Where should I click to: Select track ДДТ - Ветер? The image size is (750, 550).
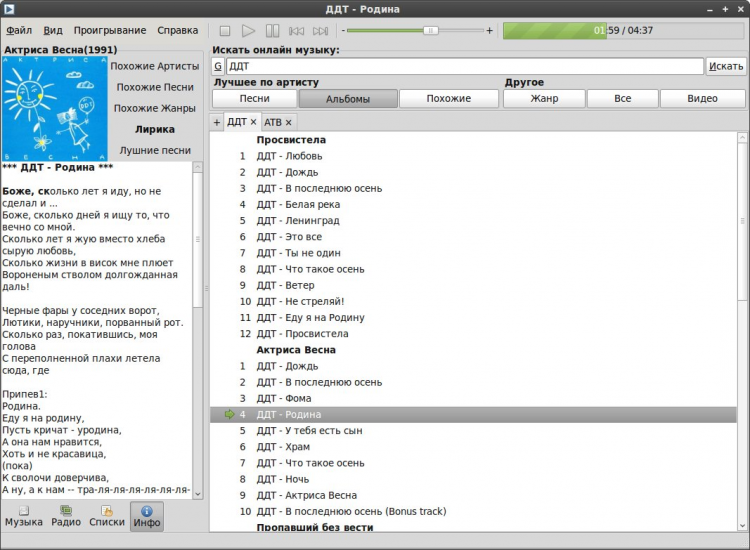point(473,286)
